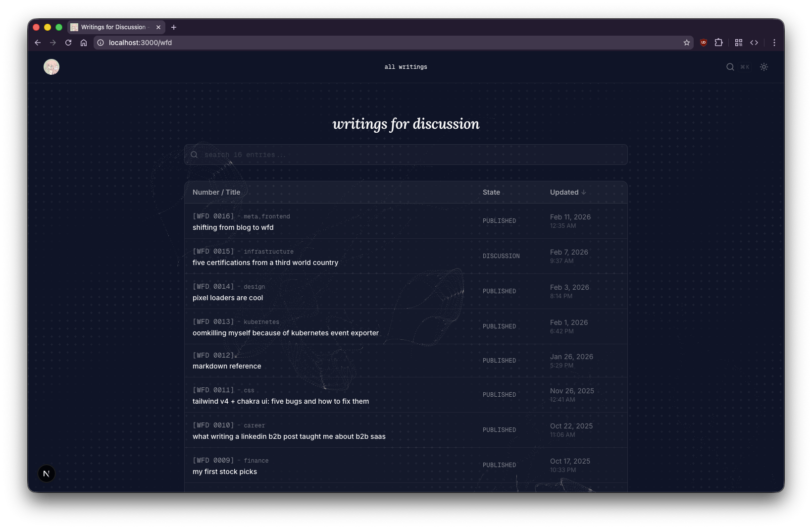Click the [WFD 0009] number label

[x=213, y=460]
